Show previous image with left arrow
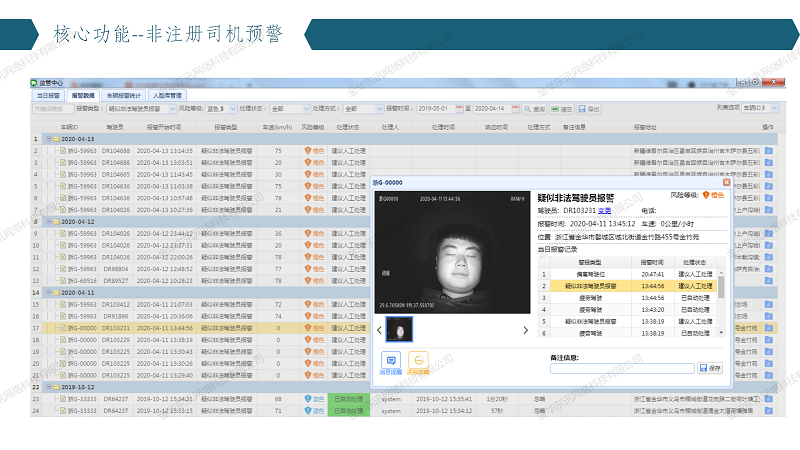This screenshot has width=800, height=450. pos(379,330)
